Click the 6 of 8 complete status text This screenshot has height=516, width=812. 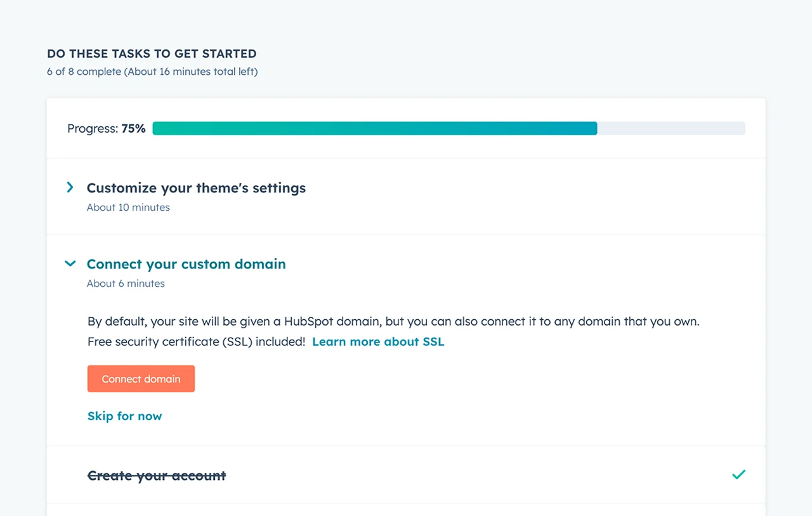coord(84,72)
